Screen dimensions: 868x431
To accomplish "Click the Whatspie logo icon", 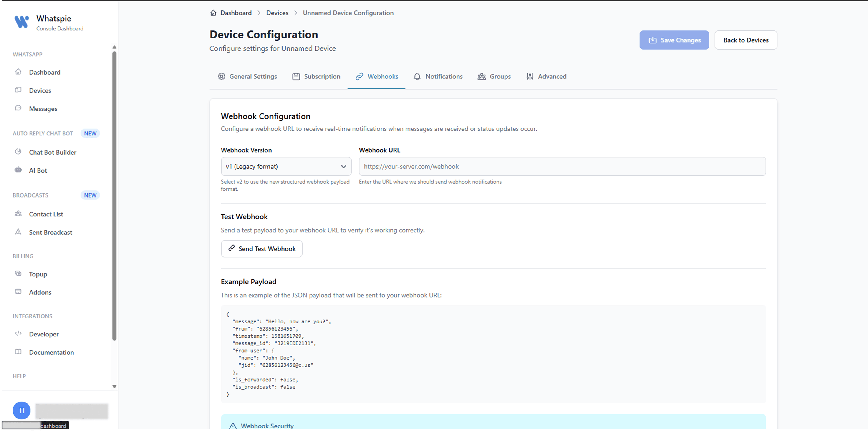I will [x=22, y=22].
